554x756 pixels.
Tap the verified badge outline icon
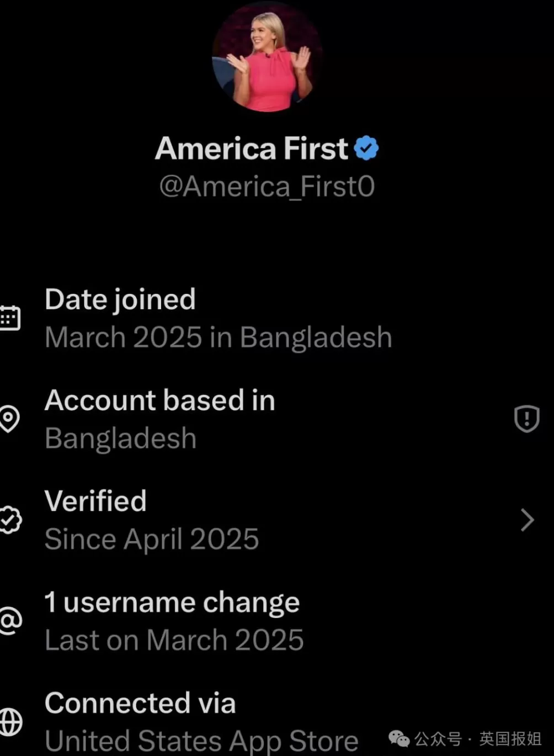[x=9, y=520]
